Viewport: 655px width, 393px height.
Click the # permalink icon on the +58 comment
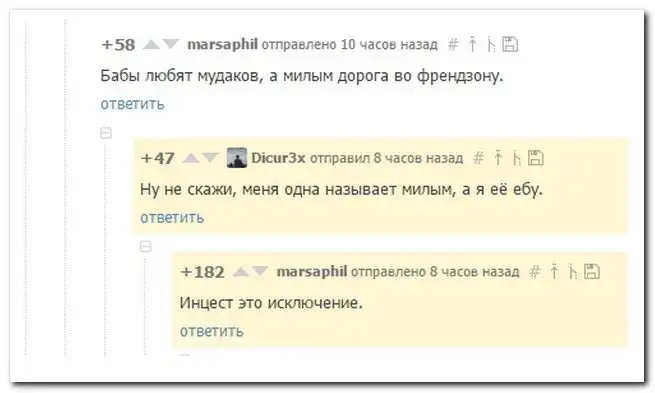point(453,44)
